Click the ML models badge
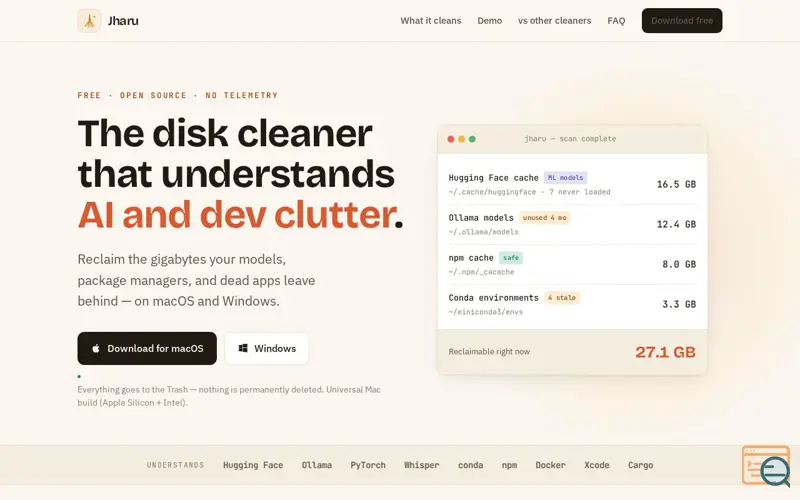The width and height of the screenshot is (800, 500). [x=565, y=178]
